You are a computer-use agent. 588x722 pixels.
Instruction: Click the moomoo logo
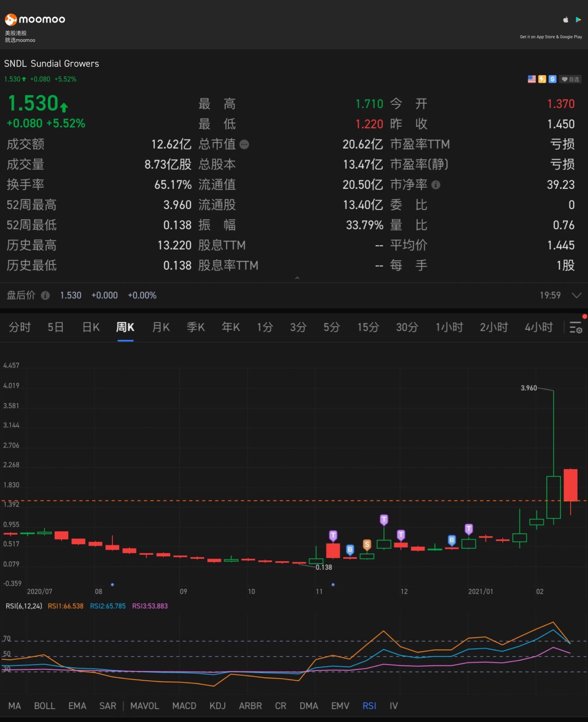pos(35,19)
